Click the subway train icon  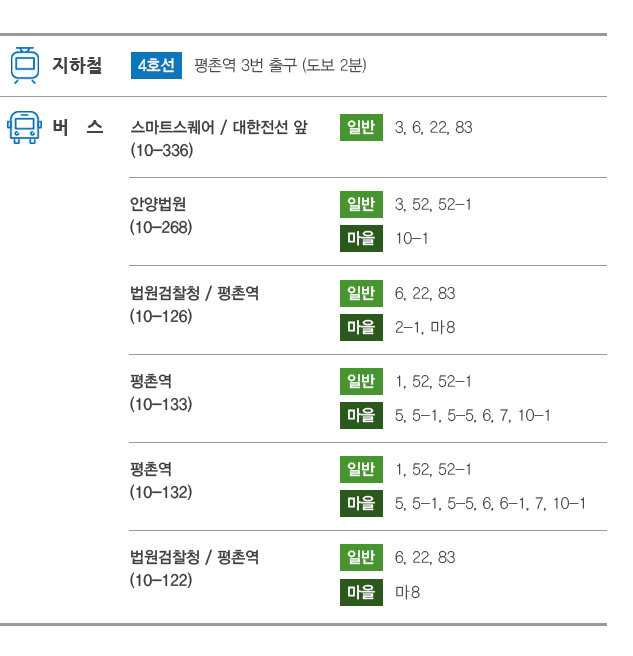click(x=25, y=65)
